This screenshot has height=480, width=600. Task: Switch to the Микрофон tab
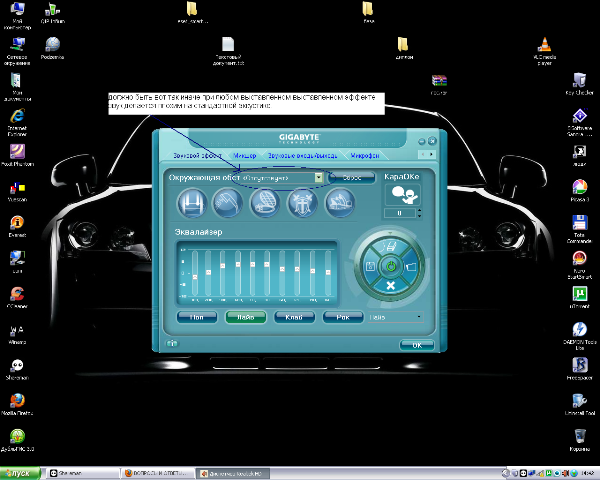click(x=365, y=155)
